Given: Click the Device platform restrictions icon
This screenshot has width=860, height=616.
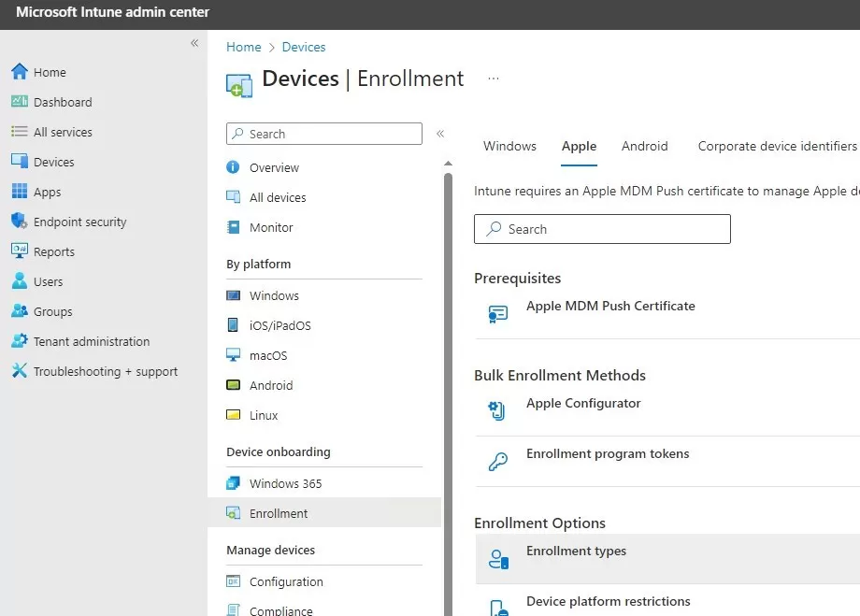Looking at the screenshot, I should click(496, 607).
